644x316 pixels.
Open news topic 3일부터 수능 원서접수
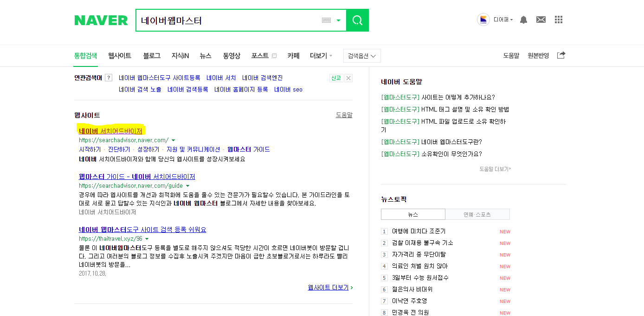(420, 278)
